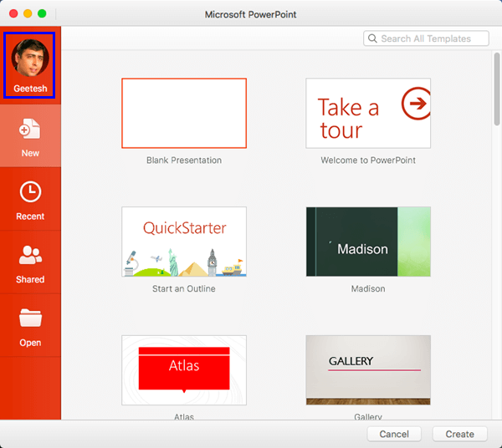Screen dimensions: 502x448
Task: Click the magnifying glass search icon
Action: pyautogui.click(x=372, y=38)
